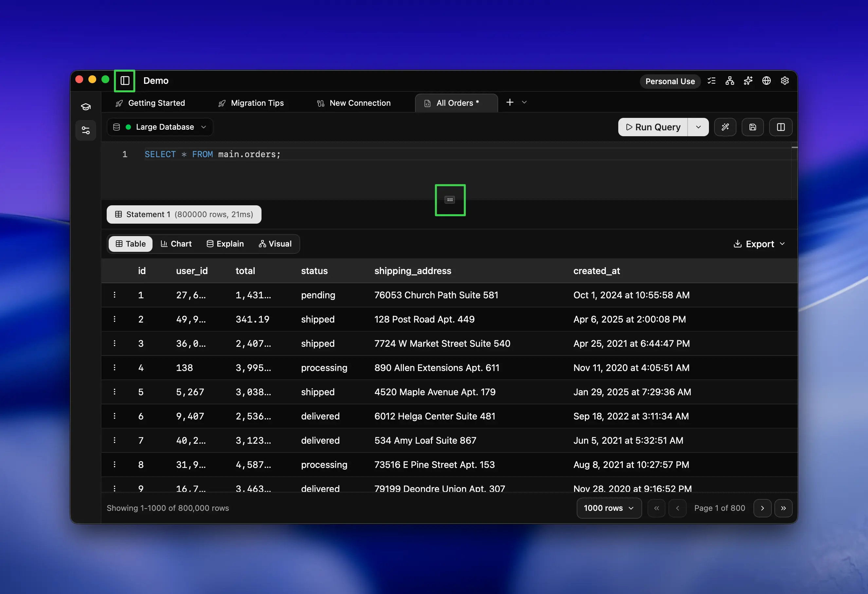Image resolution: width=868 pixels, height=594 pixels.
Task: Open the 1000 rows page size dropdown
Action: (x=609, y=508)
